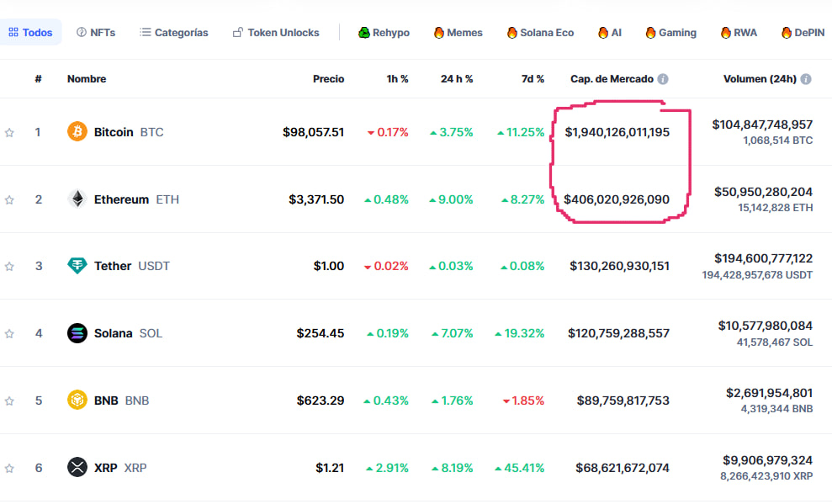Screen dimensions: 832x504
Task: Click info icon beside Cap. de Mercado
Action: pyautogui.click(x=663, y=79)
